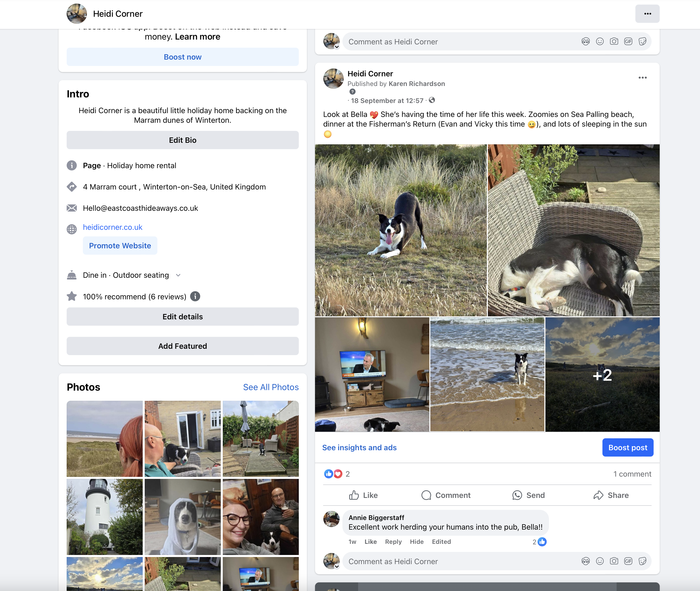Open the lighthouse photo in Photos section
The width and height of the screenshot is (700, 591).
pos(104,517)
